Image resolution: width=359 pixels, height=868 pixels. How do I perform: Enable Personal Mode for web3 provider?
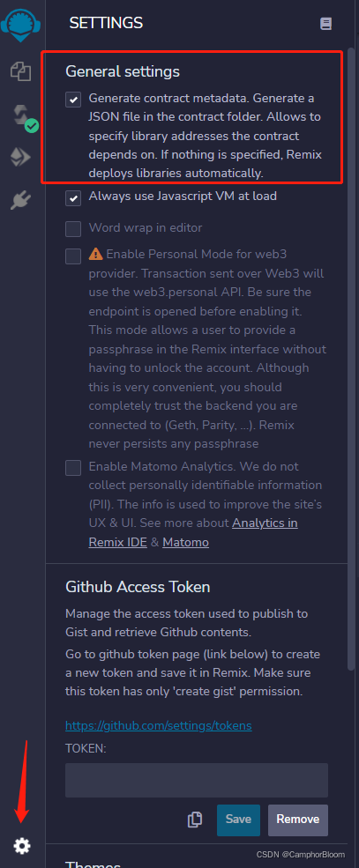[73, 256]
